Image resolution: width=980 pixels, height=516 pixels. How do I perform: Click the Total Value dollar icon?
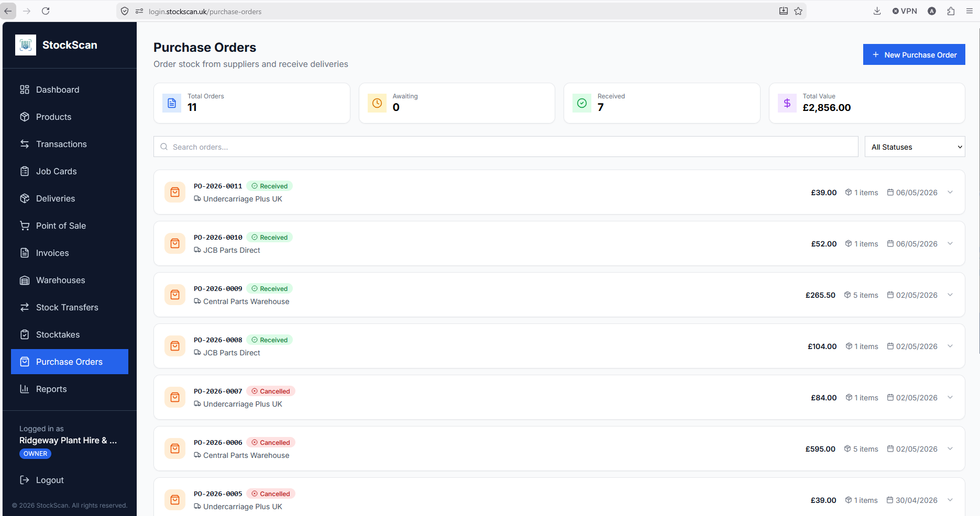[787, 103]
